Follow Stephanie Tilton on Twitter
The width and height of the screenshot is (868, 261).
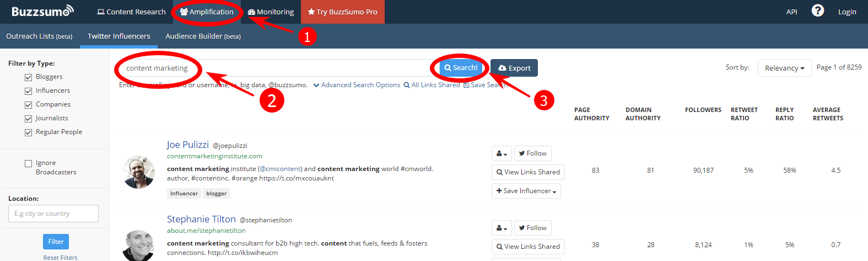click(532, 228)
